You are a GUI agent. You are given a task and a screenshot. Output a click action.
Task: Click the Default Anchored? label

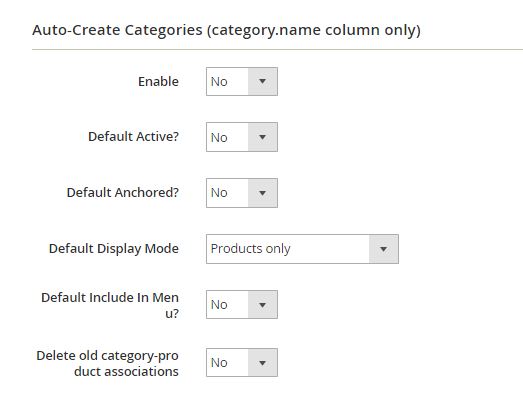[123, 192]
